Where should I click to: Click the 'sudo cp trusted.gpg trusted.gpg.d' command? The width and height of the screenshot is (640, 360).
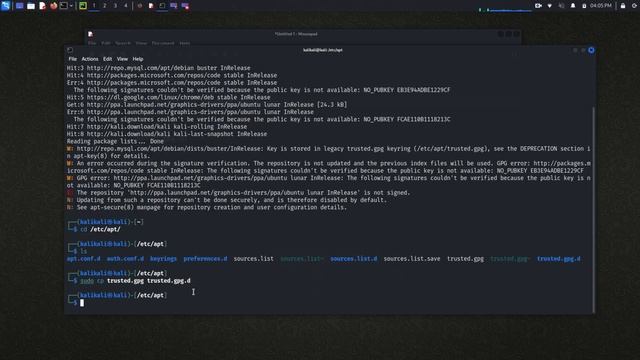pos(136,281)
